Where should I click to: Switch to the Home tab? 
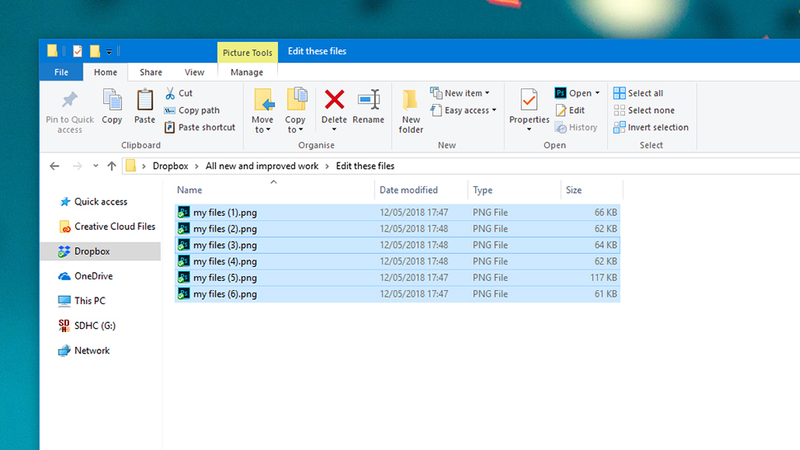105,72
